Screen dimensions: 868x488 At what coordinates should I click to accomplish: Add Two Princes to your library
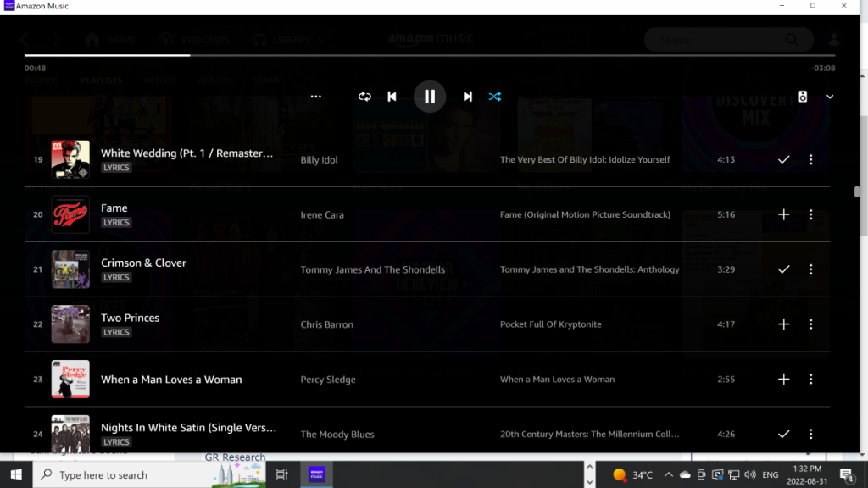pyautogui.click(x=783, y=324)
